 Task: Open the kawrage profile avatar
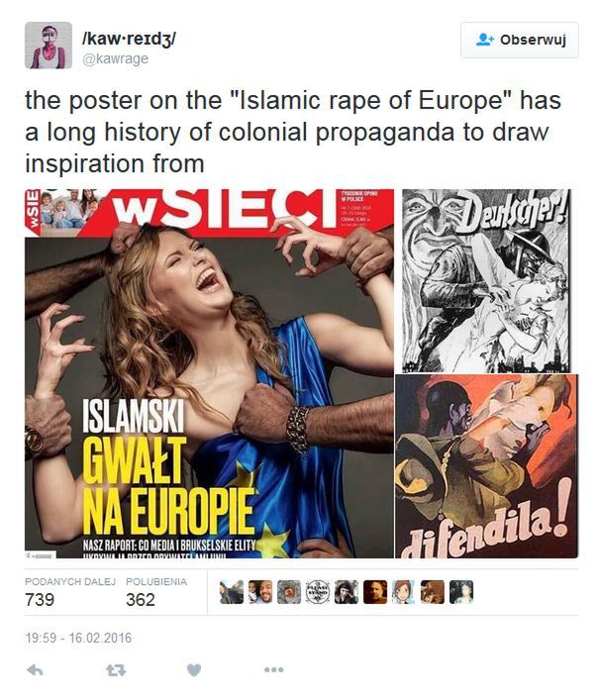(49, 46)
